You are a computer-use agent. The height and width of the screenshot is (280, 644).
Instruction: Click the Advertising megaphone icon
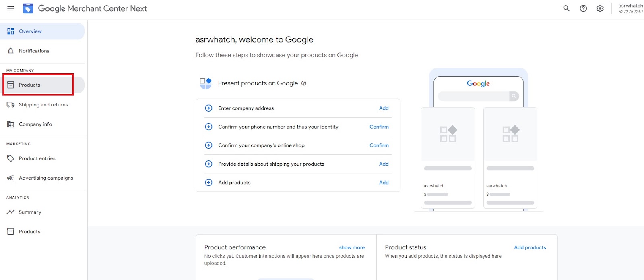[11, 178]
